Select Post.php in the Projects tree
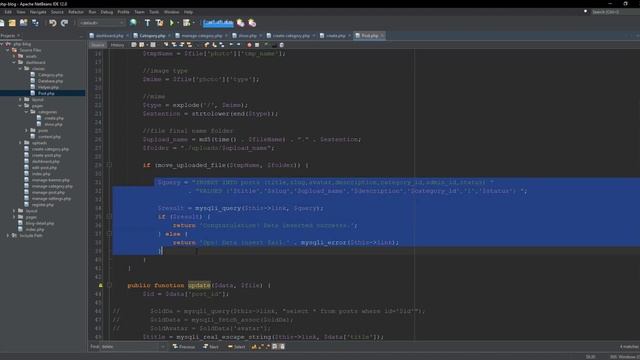Viewport: 640px width, 360px height. coord(46,93)
